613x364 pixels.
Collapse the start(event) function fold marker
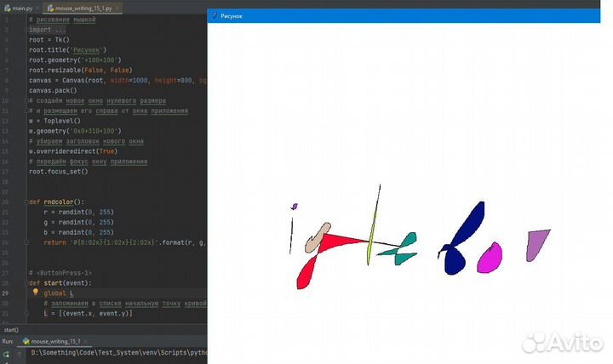(x=26, y=283)
